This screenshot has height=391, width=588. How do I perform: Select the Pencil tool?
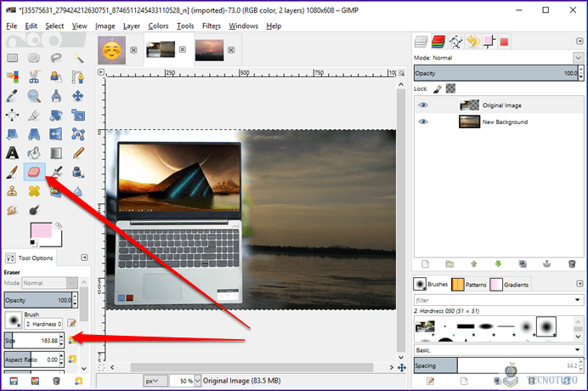78,153
